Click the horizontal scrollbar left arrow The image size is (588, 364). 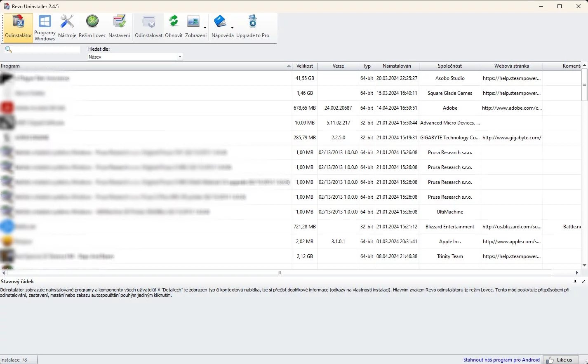[x=4, y=272]
